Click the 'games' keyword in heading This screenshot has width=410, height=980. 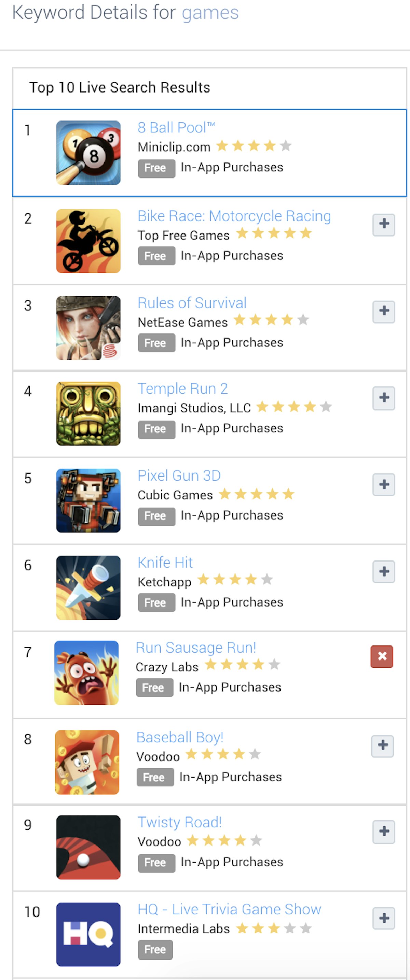coord(210,13)
